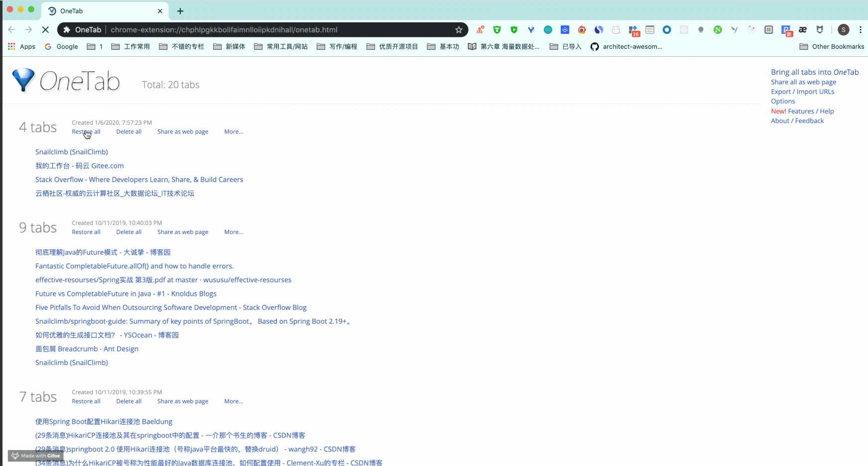
Task: Click the green shield play-button extension
Action: pos(514,30)
